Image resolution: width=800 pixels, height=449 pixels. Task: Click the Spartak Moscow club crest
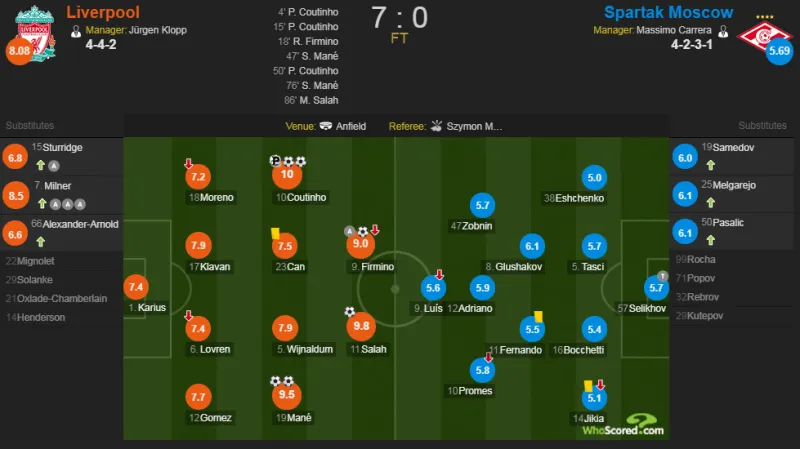(764, 36)
